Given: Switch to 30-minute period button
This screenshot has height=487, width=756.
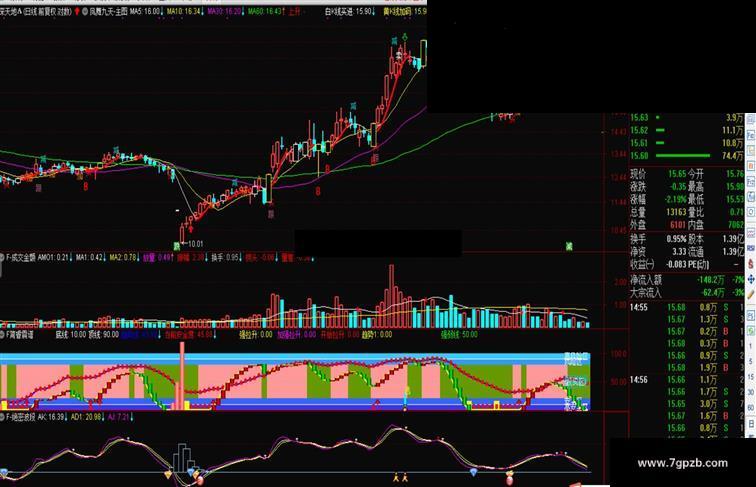Looking at the screenshot, I should coord(751,392).
